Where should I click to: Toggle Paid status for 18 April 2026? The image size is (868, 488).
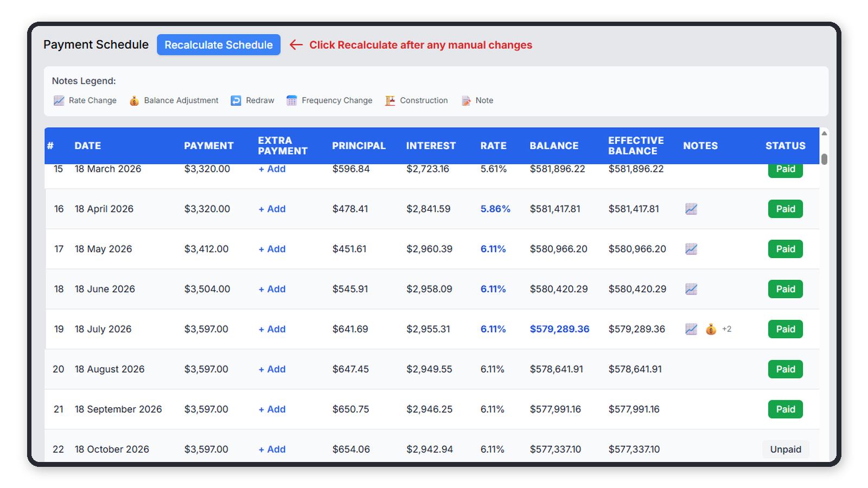(786, 209)
